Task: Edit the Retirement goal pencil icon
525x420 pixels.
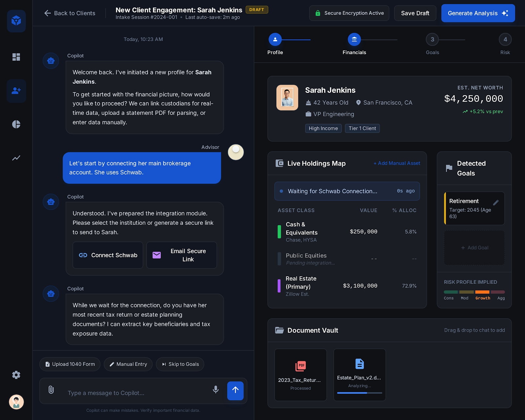Action: 495,202
